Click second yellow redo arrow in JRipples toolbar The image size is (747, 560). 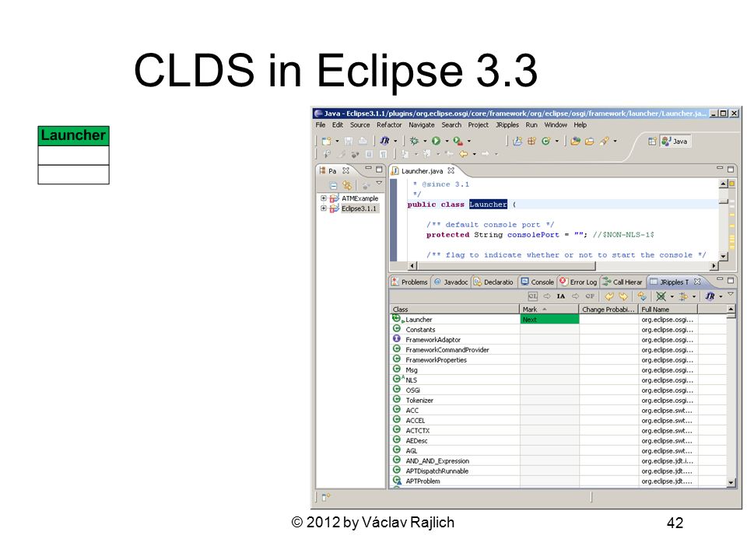(x=623, y=296)
